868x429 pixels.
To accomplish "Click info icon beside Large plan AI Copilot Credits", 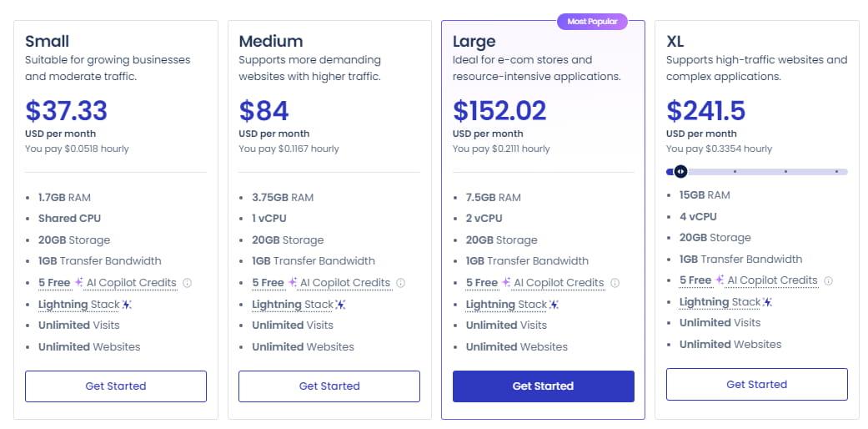I will (615, 283).
